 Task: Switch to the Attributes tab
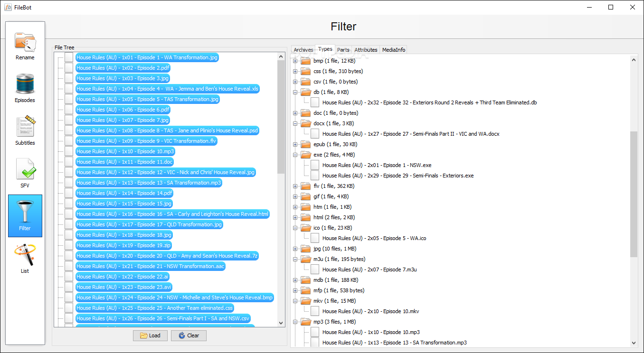[x=366, y=50]
